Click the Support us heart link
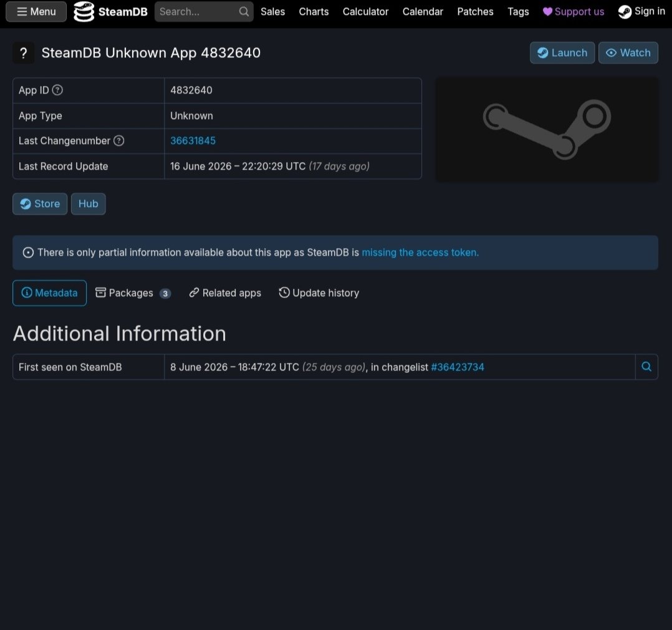This screenshot has height=630, width=672. 574,12
